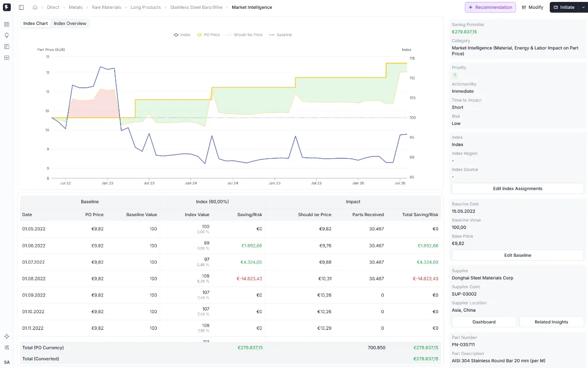Viewport: 588px width, 368px height.
Task: Open the SA user avatar
Action: pos(7,362)
